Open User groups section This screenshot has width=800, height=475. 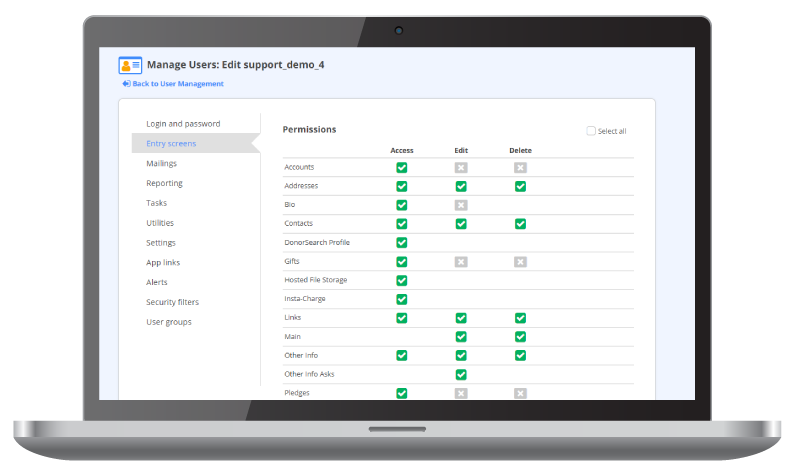pos(169,322)
